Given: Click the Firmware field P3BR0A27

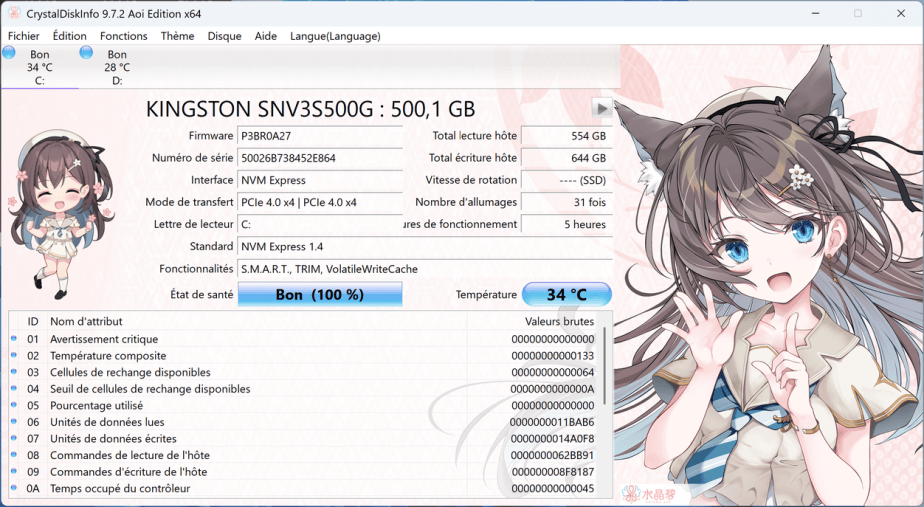Looking at the screenshot, I should pyautogui.click(x=320, y=136).
